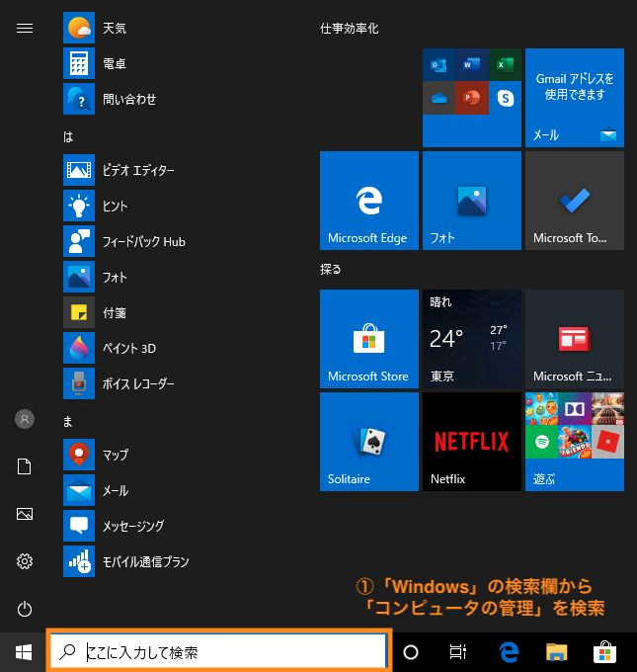Launch the 電卓 calculator app
The height and width of the screenshot is (672, 637).
click(x=95, y=64)
